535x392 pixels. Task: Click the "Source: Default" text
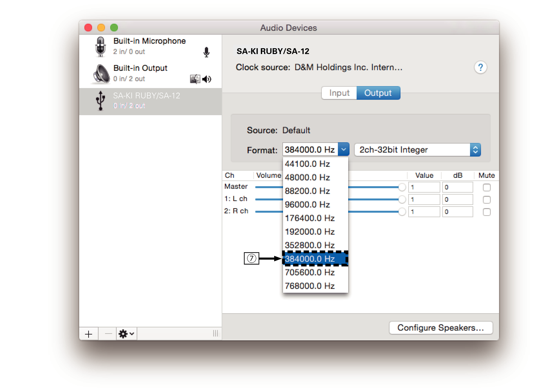(278, 130)
